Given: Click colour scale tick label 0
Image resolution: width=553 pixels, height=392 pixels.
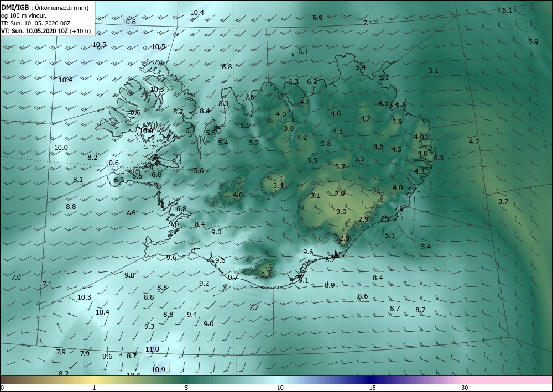Looking at the screenshot, I should 2,388.
